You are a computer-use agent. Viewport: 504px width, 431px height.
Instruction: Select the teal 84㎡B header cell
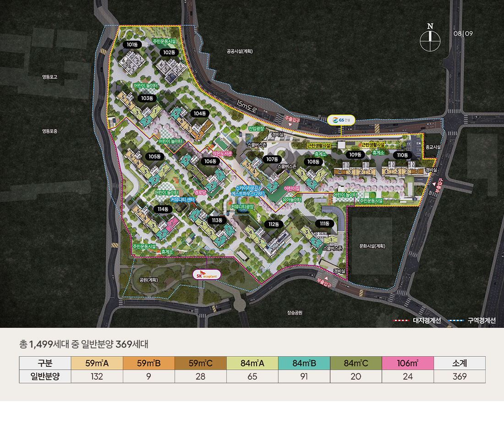[x=304, y=363]
